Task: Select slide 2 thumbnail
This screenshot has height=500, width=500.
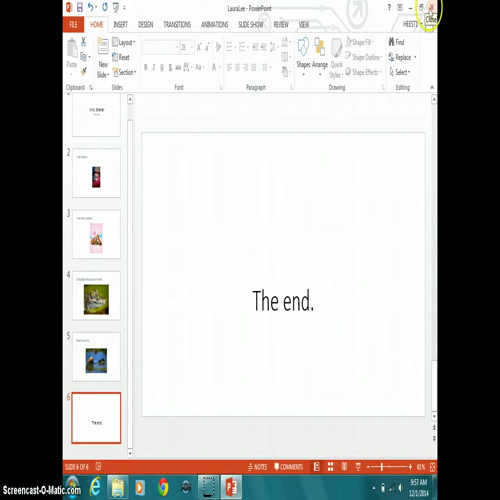Action: point(96,173)
